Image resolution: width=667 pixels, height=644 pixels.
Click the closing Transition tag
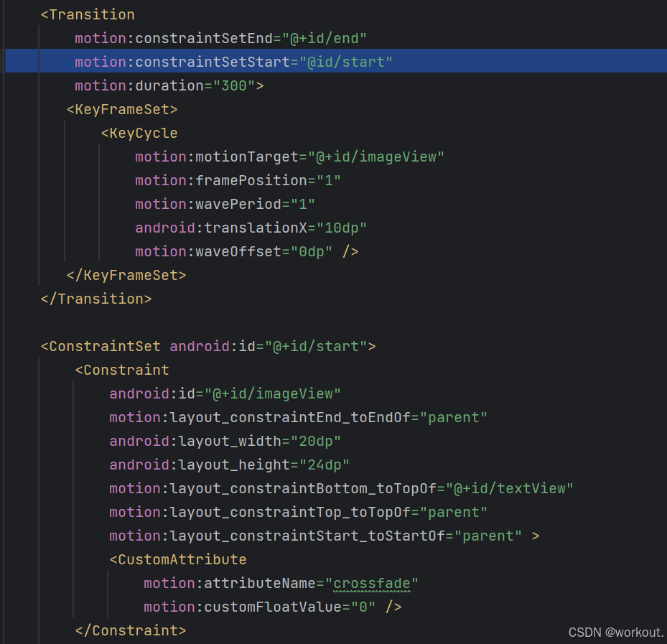[95, 299]
